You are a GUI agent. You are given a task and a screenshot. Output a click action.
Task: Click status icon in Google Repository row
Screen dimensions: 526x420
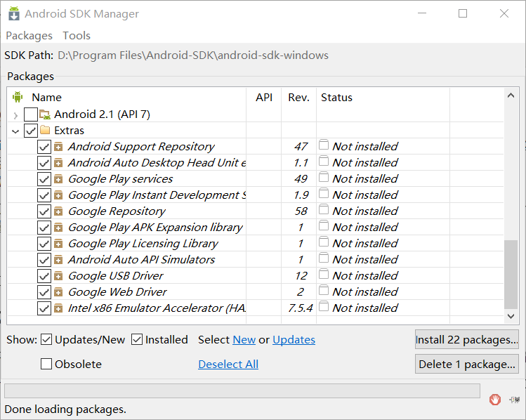[x=324, y=209]
